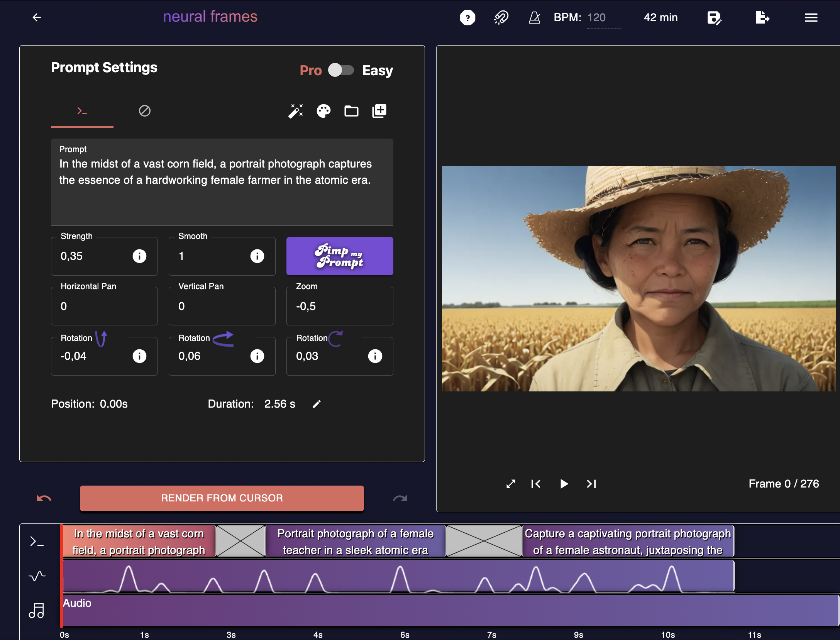Click the help question mark icon

(x=467, y=17)
